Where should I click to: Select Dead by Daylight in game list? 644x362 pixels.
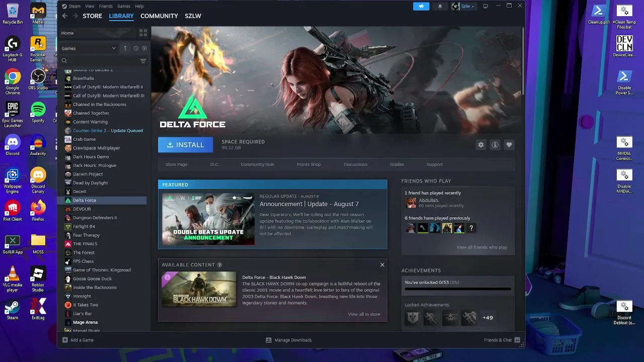click(x=91, y=183)
